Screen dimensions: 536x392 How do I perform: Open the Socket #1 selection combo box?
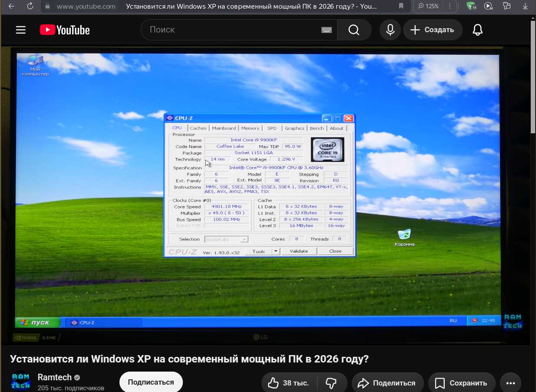(x=226, y=239)
